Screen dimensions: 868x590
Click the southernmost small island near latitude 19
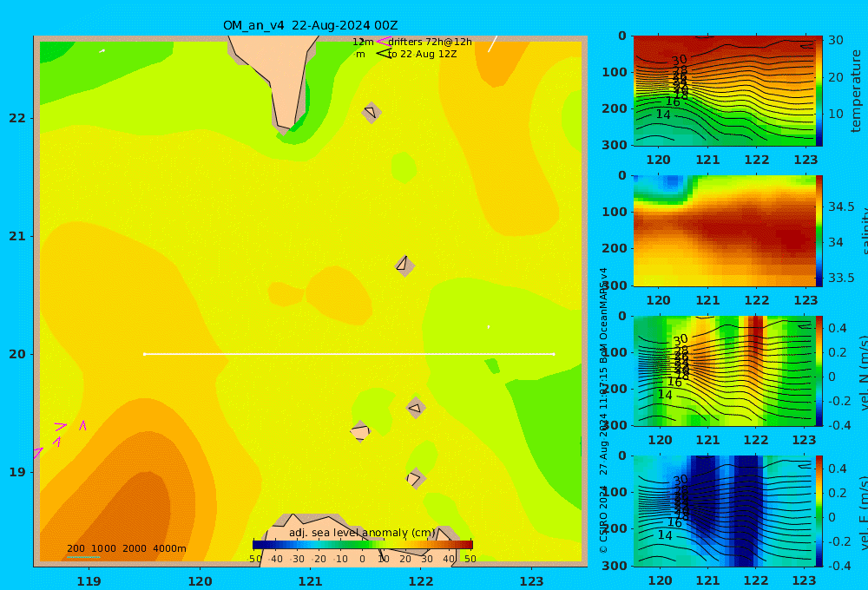[x=415, y=478]
